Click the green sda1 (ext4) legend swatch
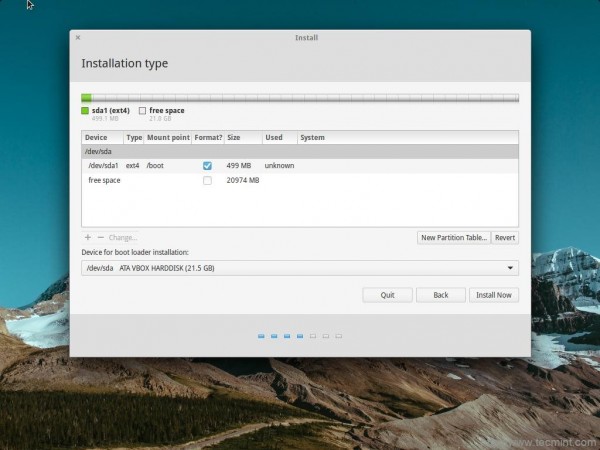600x450 pixels. click(x=85, y=111)
